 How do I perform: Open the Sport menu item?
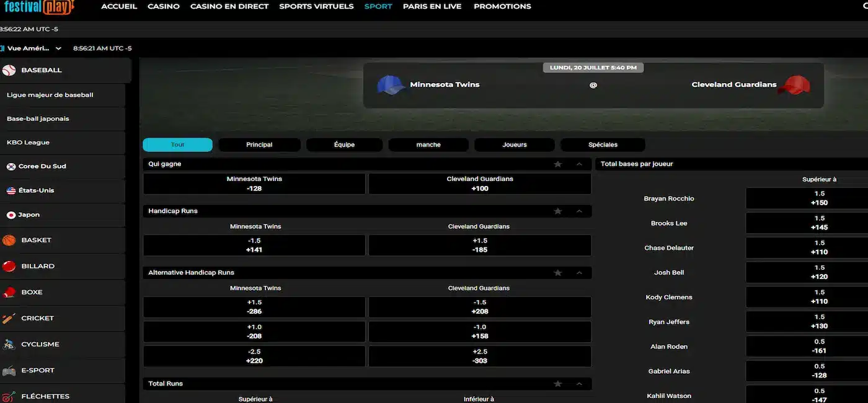(x=378, y=6)
